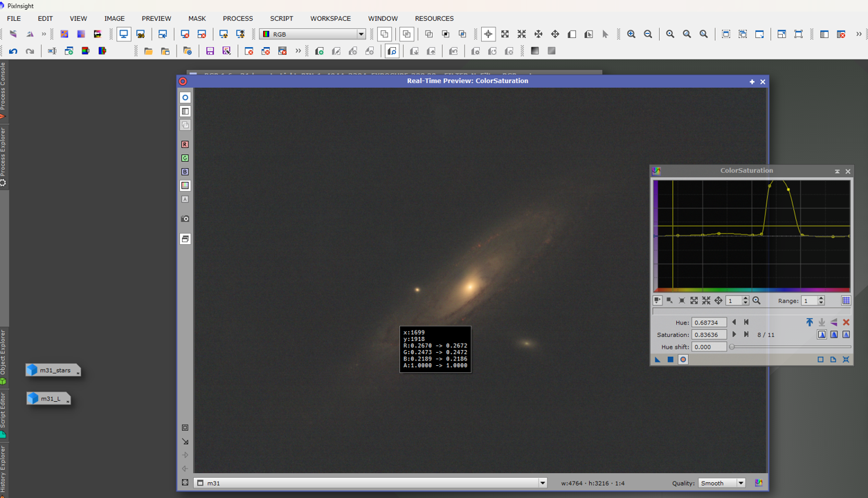Apply the process with the blue square button

[x=670, y=360]
